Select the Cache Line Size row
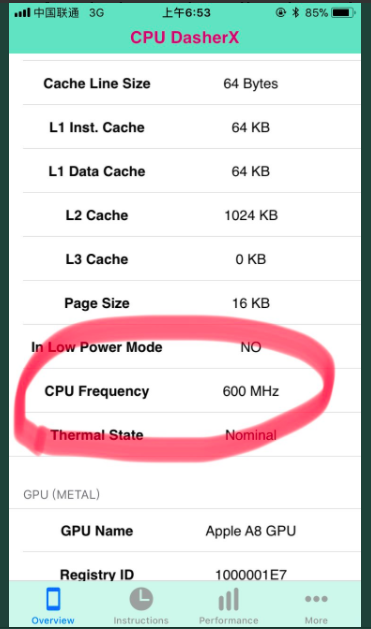Image resolution: width=371 pixels, height=629 pixels. (185, 83)
